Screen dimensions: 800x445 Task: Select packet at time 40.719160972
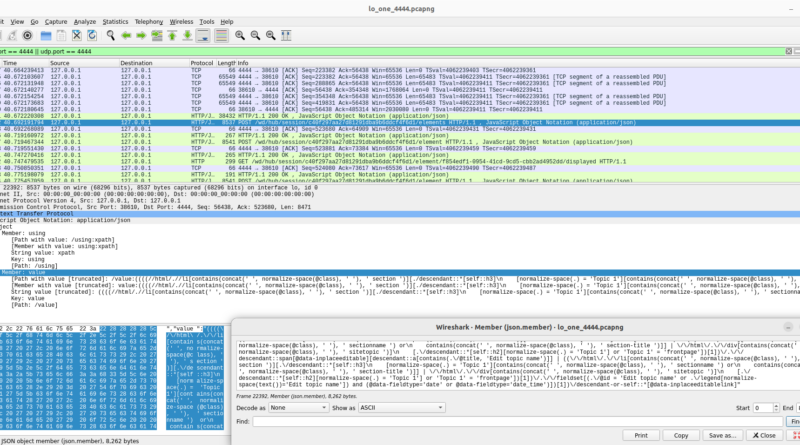(400, 136)
